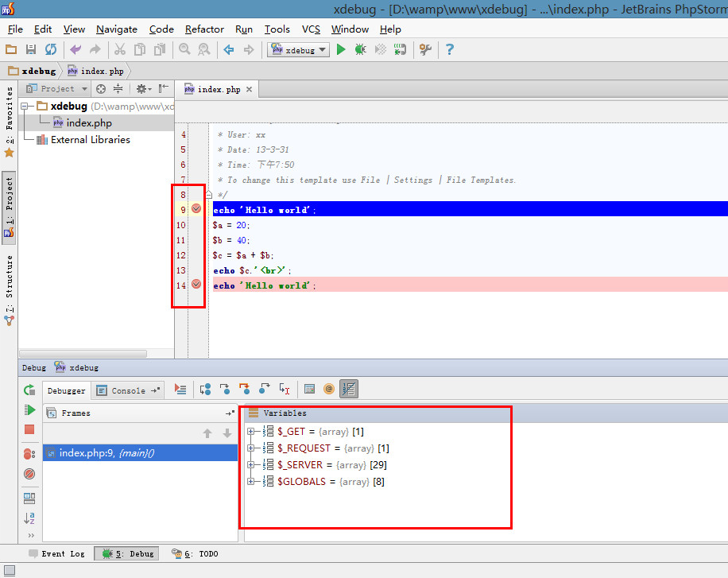Expand the $_REQUEST variable array
728x578 pixels.
[x=250, y=448]
